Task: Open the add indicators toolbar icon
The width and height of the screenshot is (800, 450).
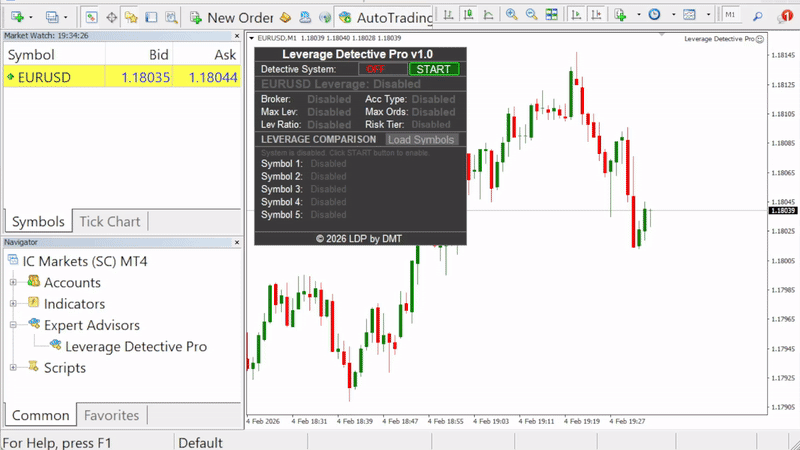Action: click(620, 15)
